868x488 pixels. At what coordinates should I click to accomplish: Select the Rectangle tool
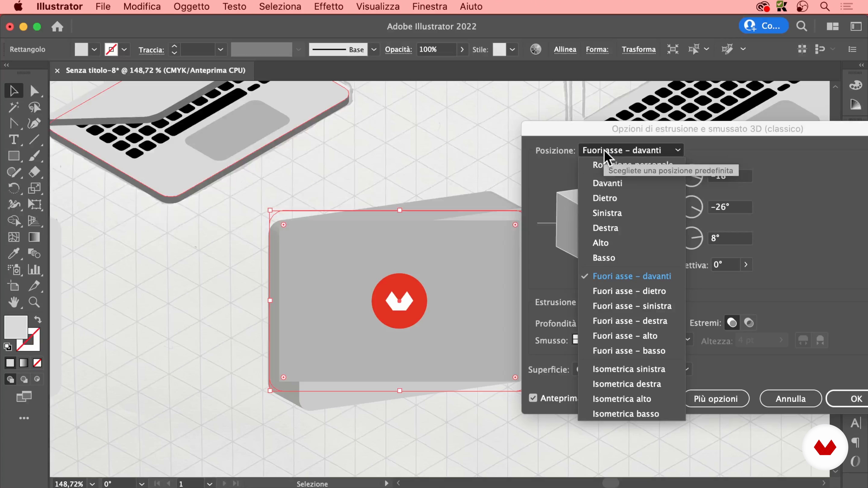click(x=14, y=156)
